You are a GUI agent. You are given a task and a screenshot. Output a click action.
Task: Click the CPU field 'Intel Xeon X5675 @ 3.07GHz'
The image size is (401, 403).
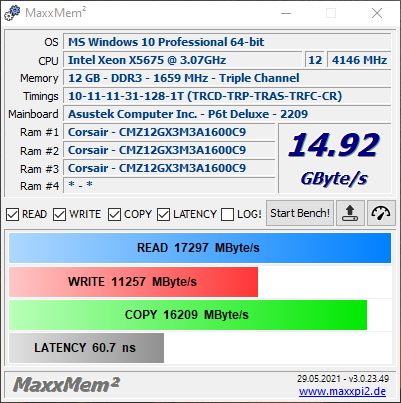coord(183,60)
